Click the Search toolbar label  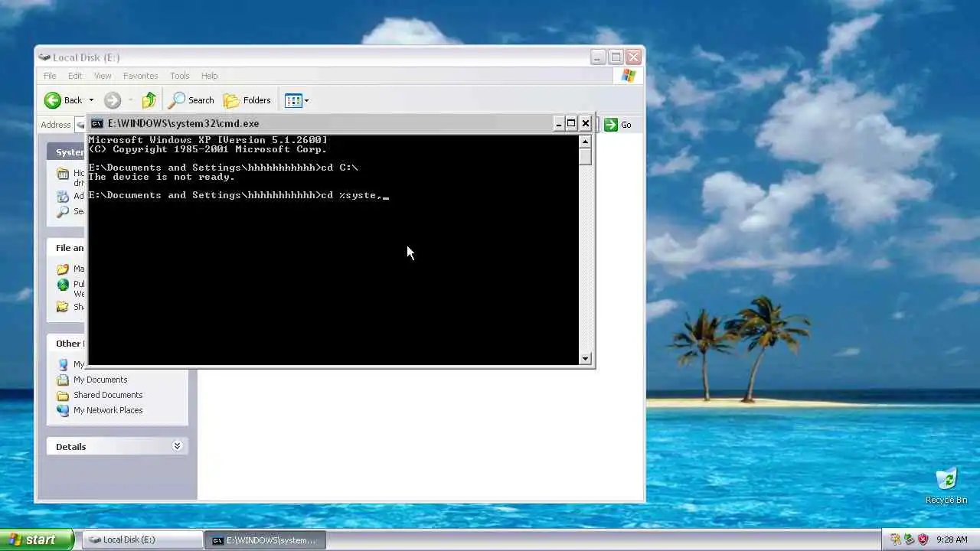(x=201, y=100)
